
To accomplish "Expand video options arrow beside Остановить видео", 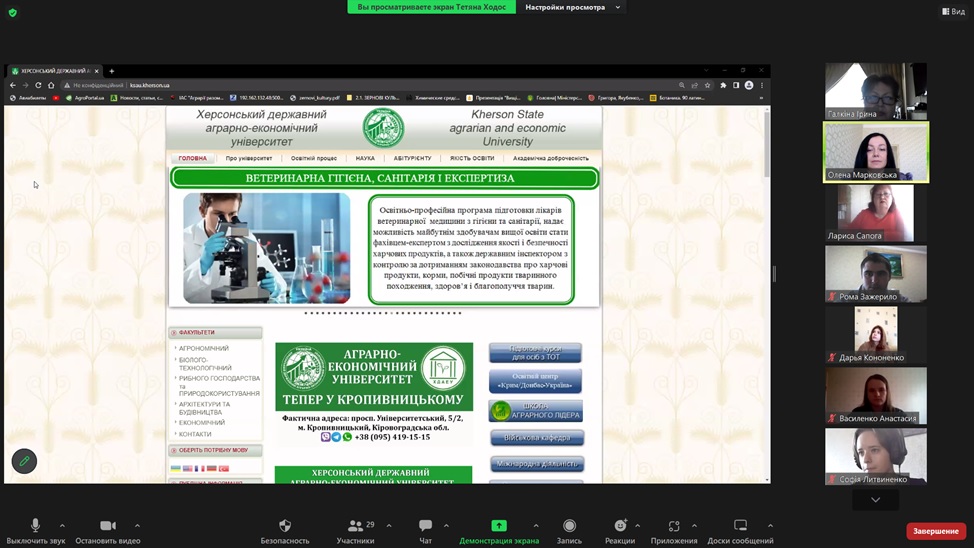I will point(137,526).
